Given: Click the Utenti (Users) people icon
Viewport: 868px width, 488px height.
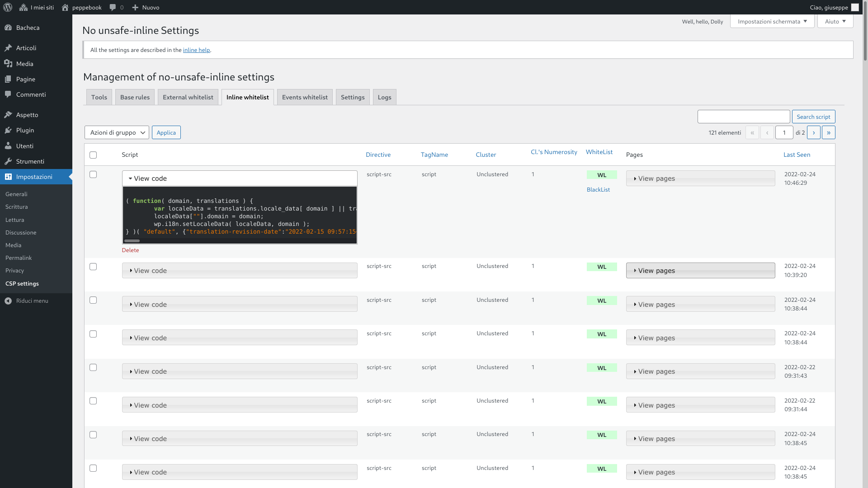Looking at the screenshot, I should [8, 145].
